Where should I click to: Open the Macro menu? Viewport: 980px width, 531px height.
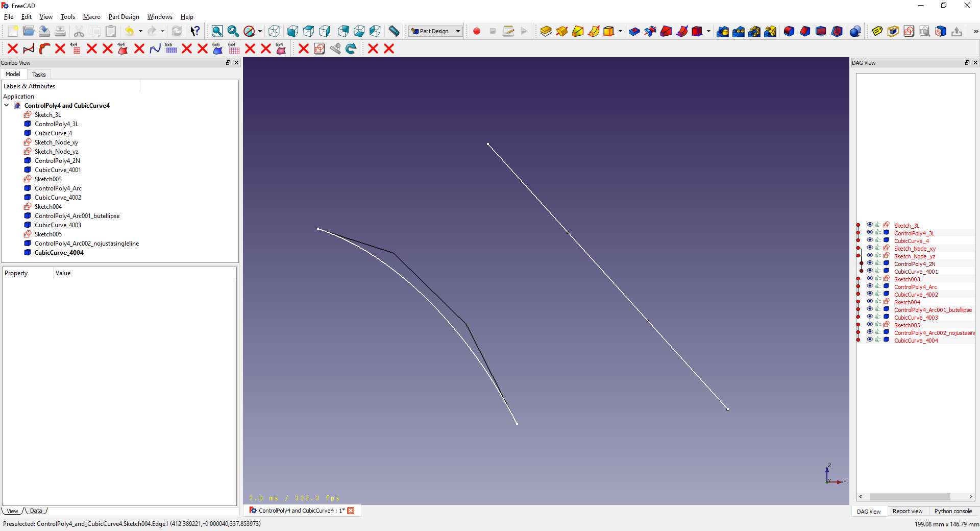coord(92,17)
